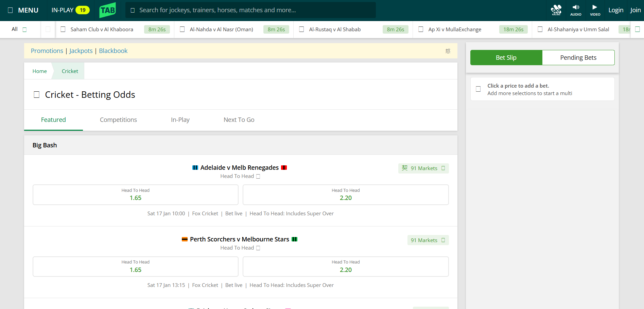
Task: Open the Promotions link
Action: coord(47,51)
